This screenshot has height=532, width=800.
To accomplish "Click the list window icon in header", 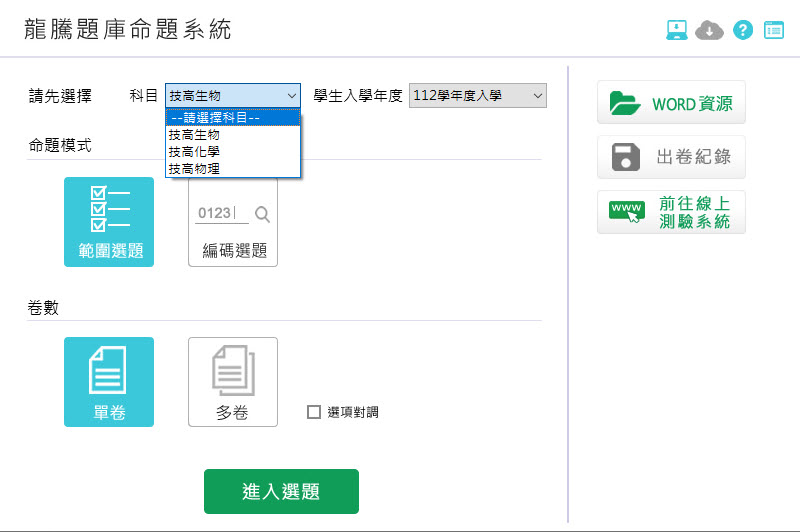I will point(775,30).
